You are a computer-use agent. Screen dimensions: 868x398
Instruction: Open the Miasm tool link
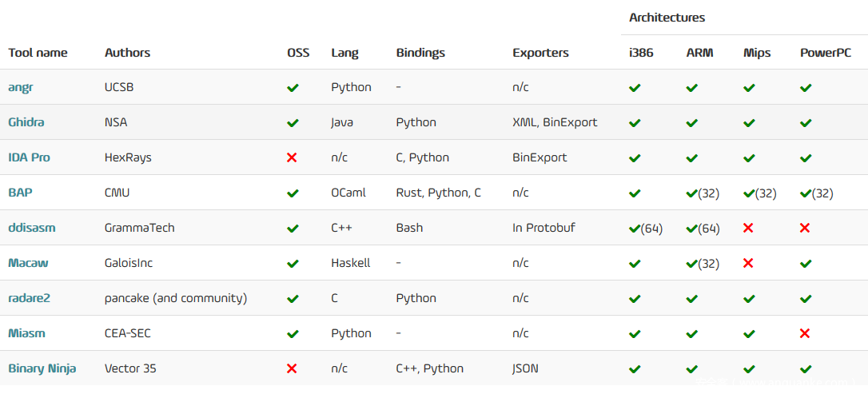click(x=26, y=333)
